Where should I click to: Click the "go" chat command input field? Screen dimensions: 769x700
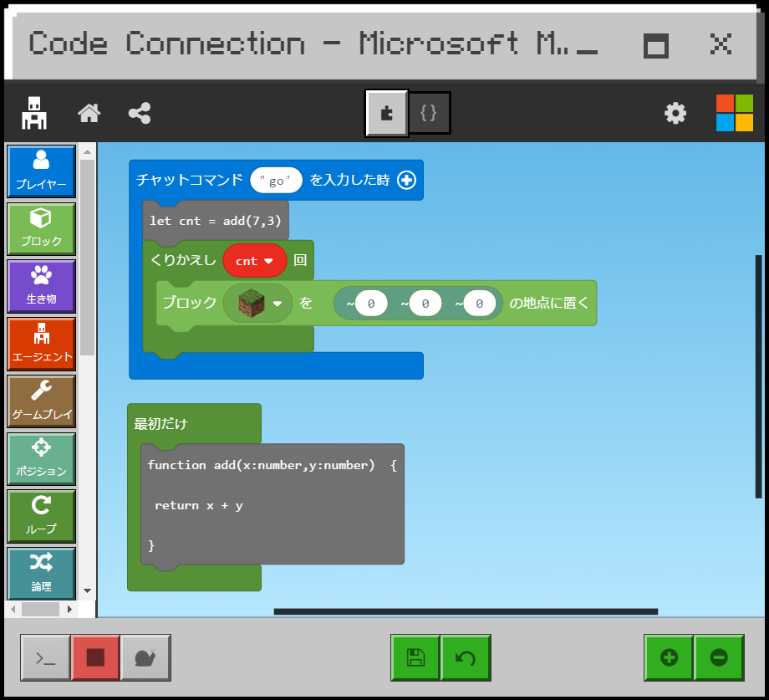(x=276, y=180)
